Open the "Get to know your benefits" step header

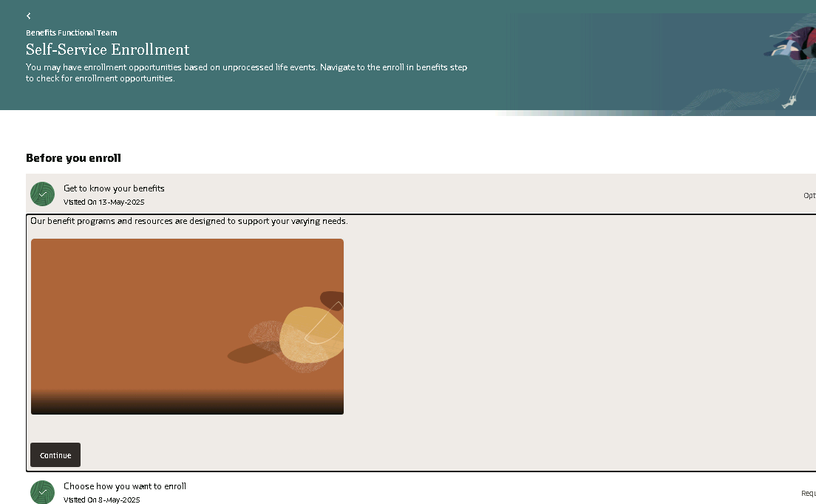[x=113, y=188]
